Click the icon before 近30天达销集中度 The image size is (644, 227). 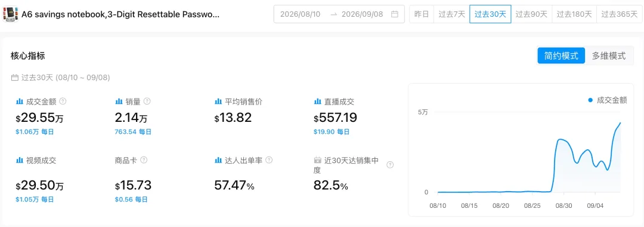(317, 160)
